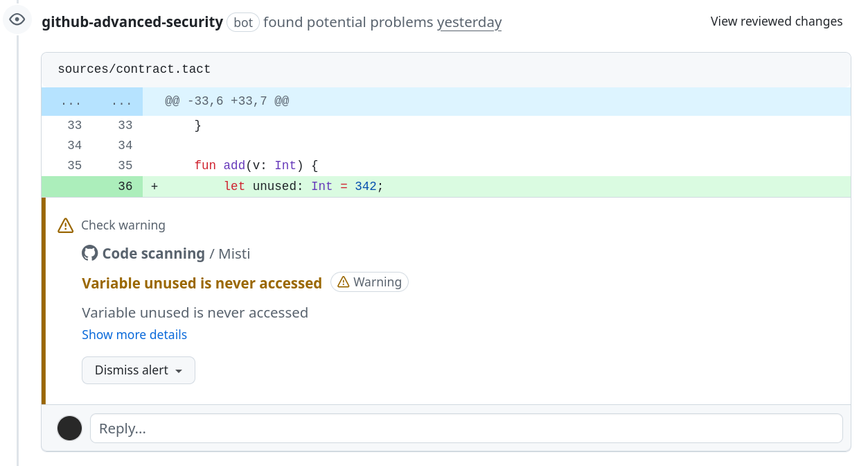The width and height of the screenshot is (868, 466).
Task: Click the Dismiss alert caret arrow
Action: pos(179,371)
